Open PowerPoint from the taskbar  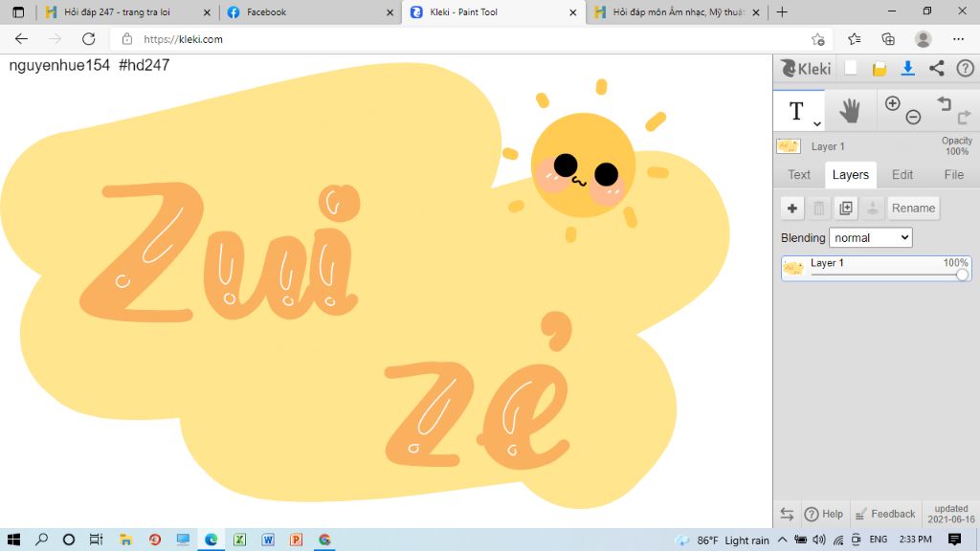297,540
